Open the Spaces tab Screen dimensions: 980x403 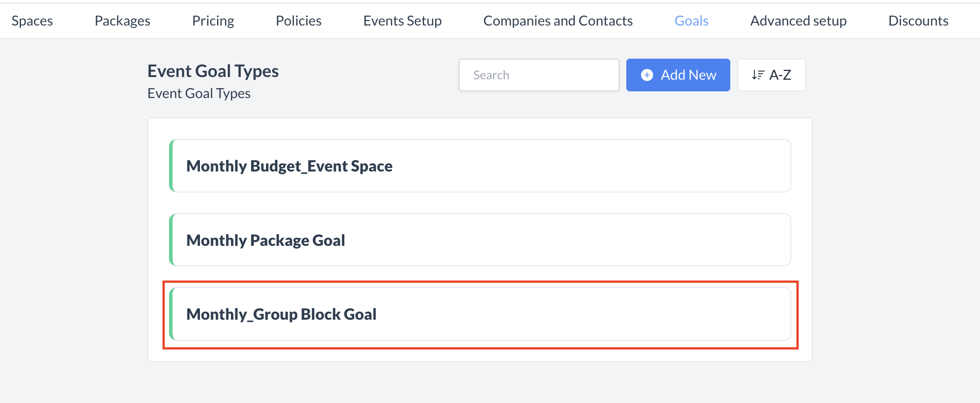click(x=31, y=21)
